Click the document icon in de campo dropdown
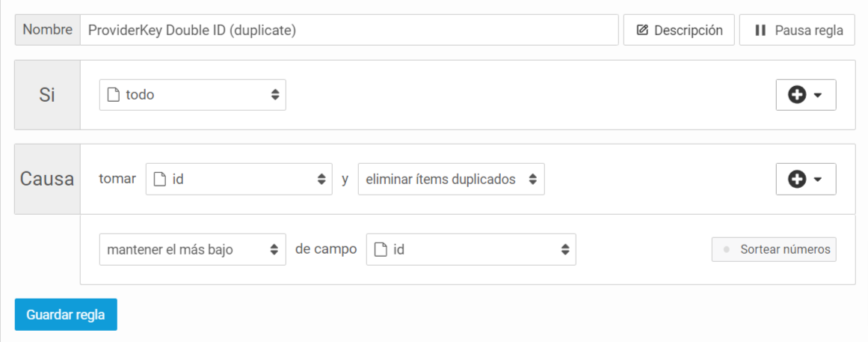 coord(381,249)
